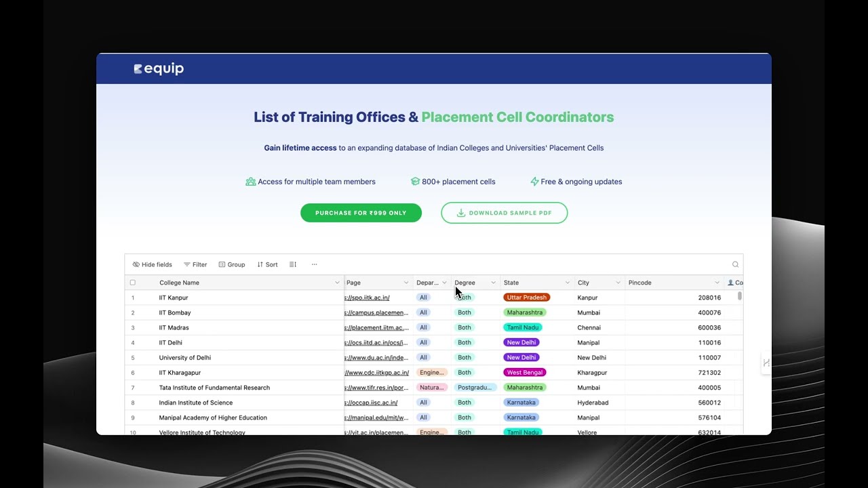Open the Pincode column dropdown arrow

click(717, 283)
